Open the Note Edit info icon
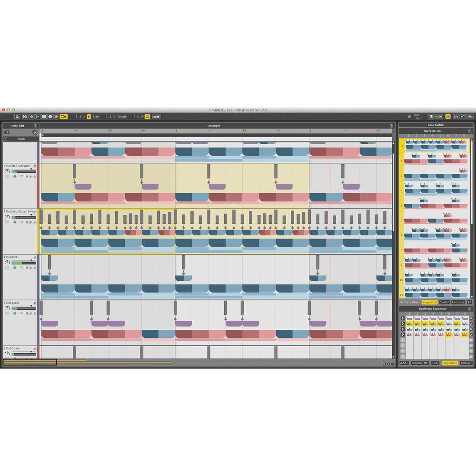Screen dimensions: 476x476 (x=35, y=126)
